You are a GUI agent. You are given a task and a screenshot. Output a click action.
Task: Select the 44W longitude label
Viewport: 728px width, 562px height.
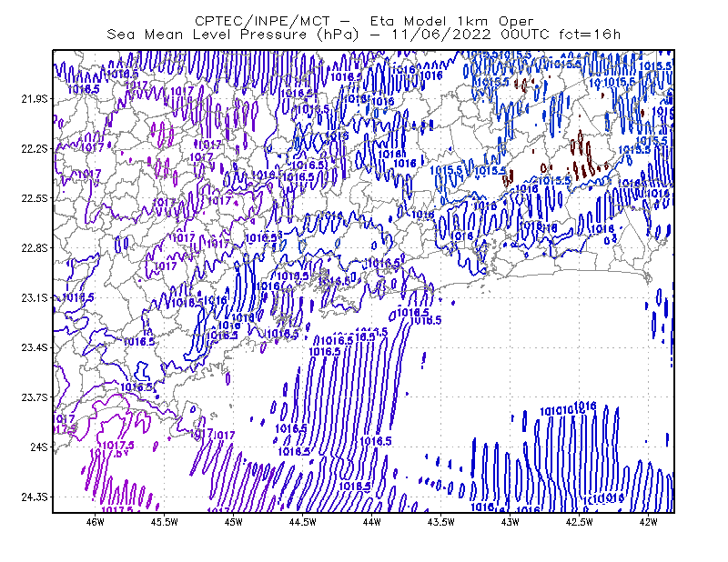pos(372,522)
